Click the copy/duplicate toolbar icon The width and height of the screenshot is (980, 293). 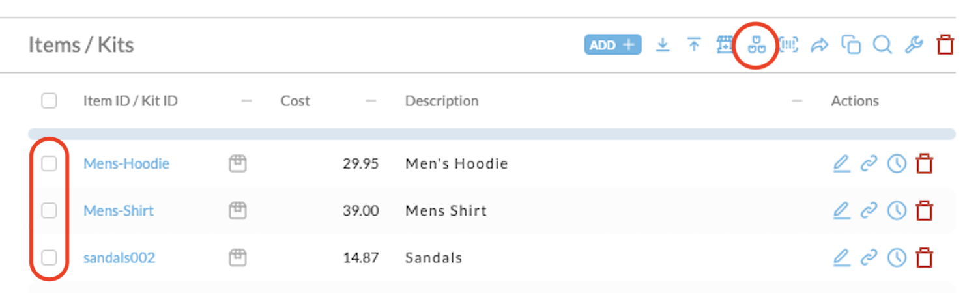[851, 45]
